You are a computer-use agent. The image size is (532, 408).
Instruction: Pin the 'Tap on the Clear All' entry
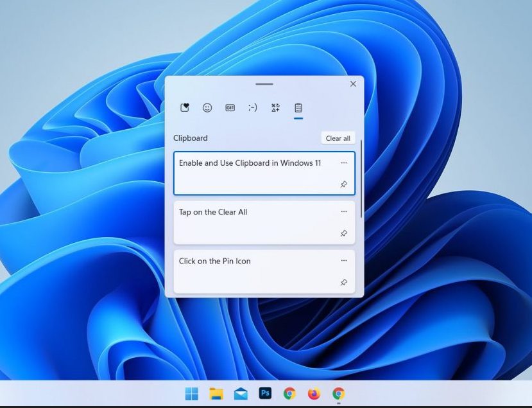pyautogui.click(x=344, y=233)
